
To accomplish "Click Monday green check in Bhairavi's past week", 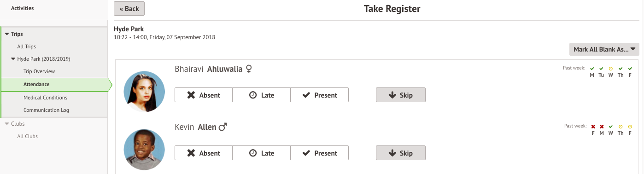I will click(592, 69).
